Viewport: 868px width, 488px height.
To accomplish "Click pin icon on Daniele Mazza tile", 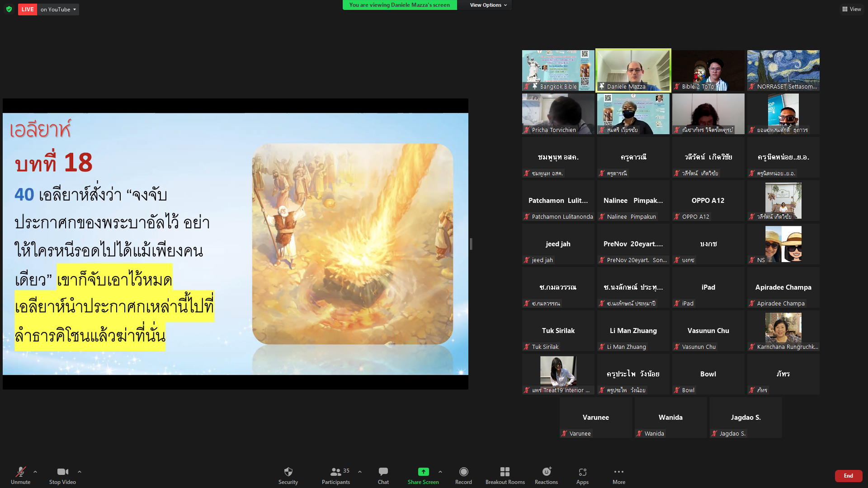I will [x=602, y=86].
